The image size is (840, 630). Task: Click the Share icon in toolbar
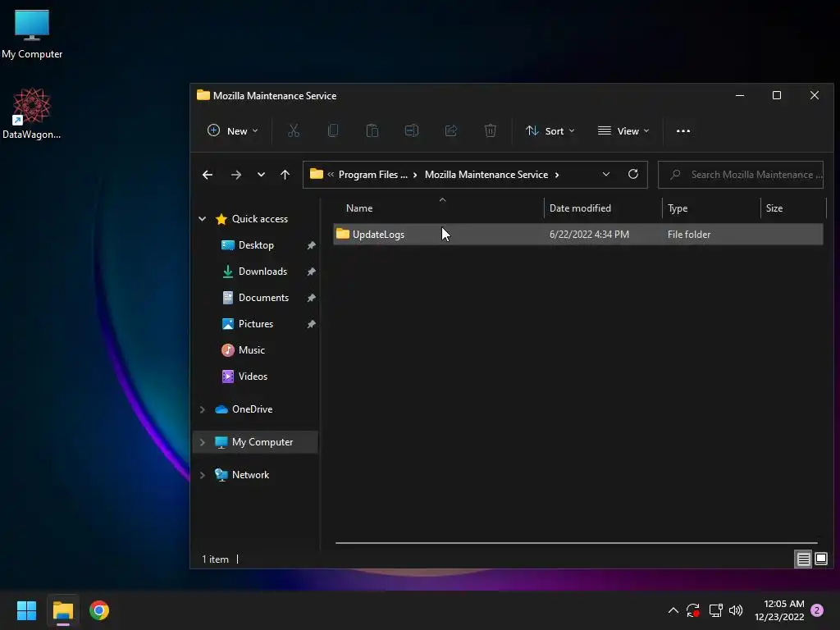[x=451, y=130]
